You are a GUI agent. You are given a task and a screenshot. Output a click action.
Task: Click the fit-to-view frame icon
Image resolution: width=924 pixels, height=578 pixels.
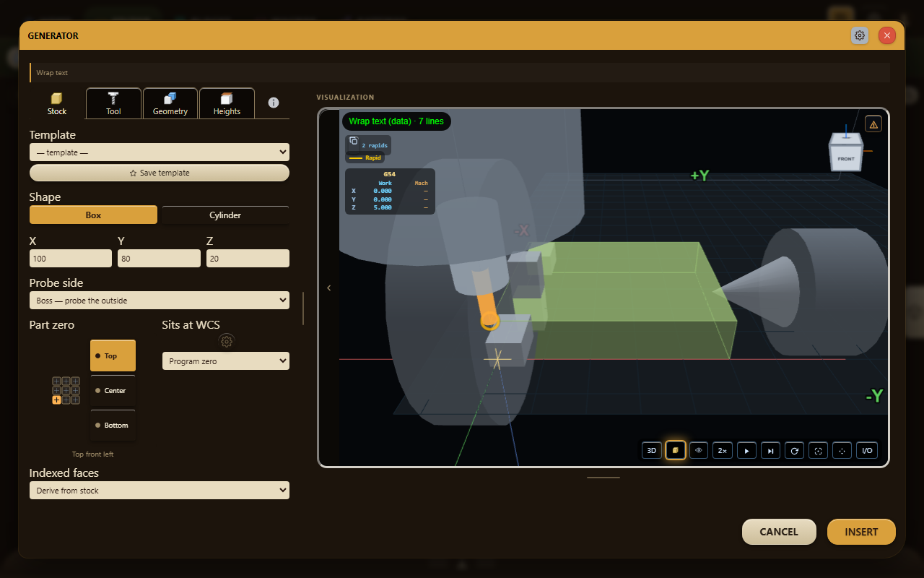click(x=819, y=450)
